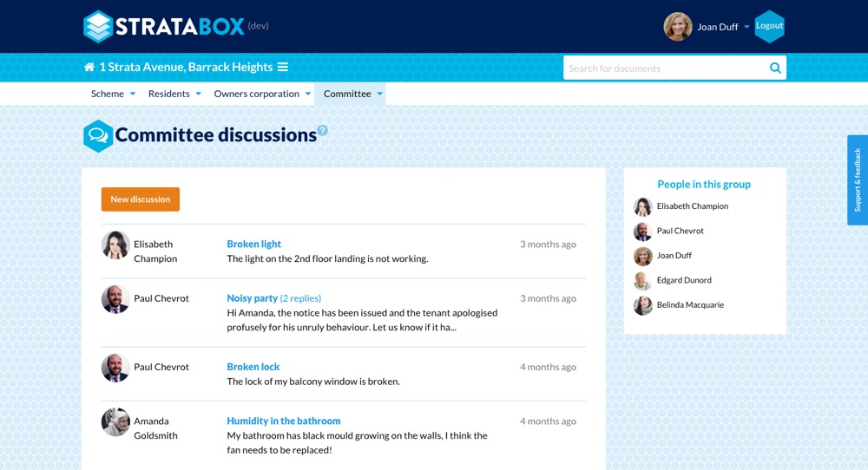Open the Noisy party discussion thread
This screenshot has height=470, width=868.
pos(253,298)
